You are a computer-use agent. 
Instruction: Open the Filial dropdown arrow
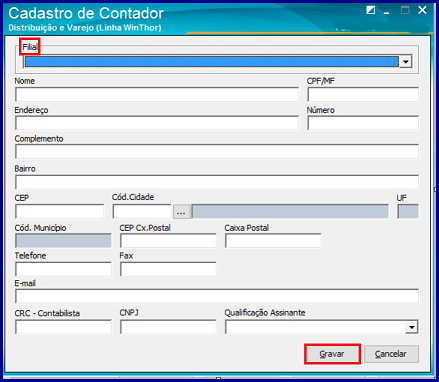click(406, 62)
